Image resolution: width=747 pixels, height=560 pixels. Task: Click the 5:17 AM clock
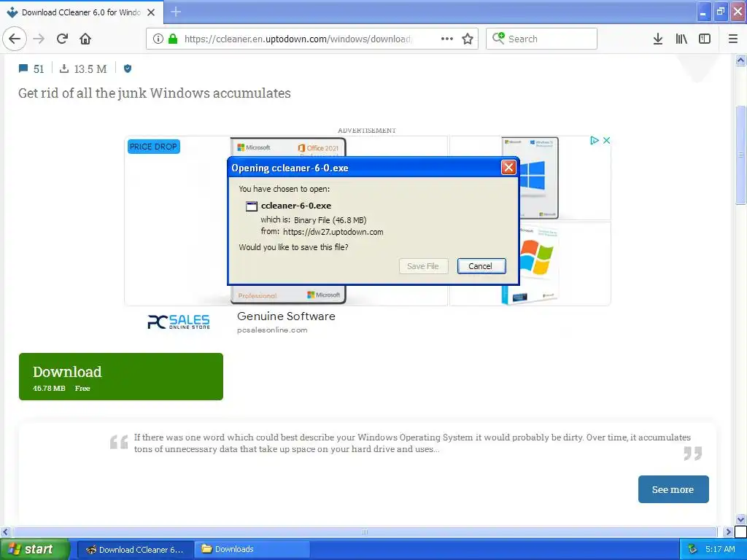720,549
